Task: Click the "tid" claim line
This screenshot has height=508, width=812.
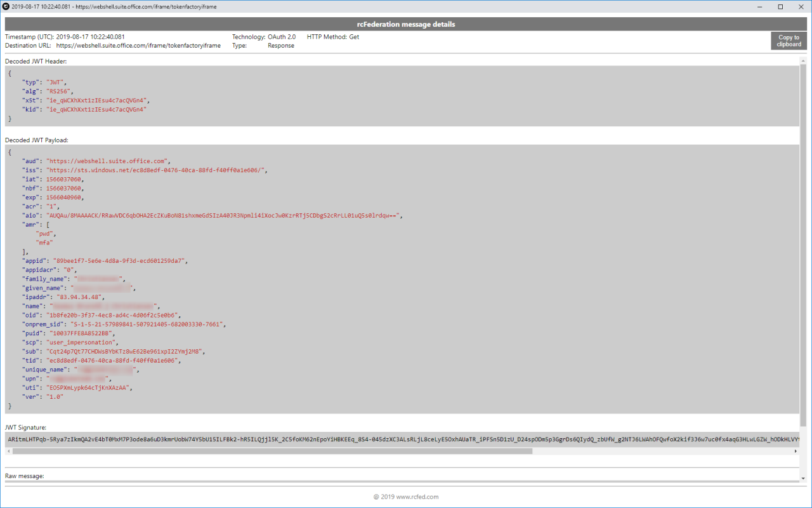Action: pos(102,360)
